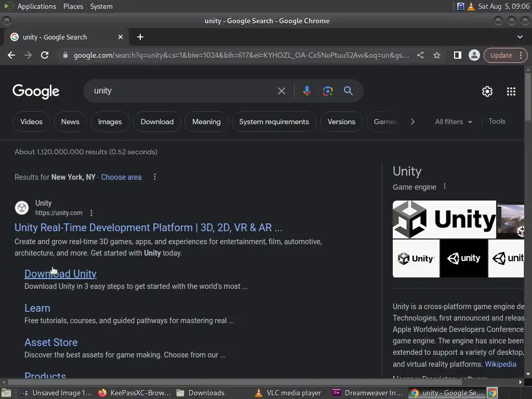Viewport: 532px width, 399px height.
Task: Select the System requirements chip
Action: pyautogui.click(x=274, y=122)
